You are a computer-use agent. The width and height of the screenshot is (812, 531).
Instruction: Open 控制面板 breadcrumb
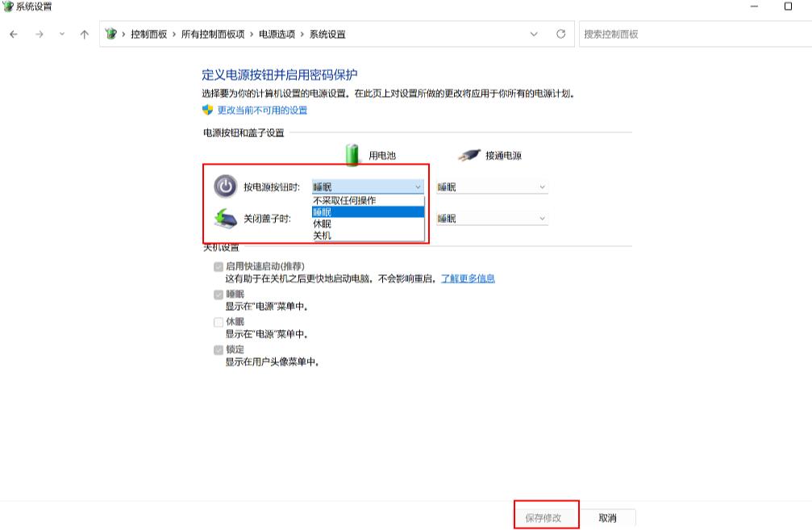(x=148, y=34)
